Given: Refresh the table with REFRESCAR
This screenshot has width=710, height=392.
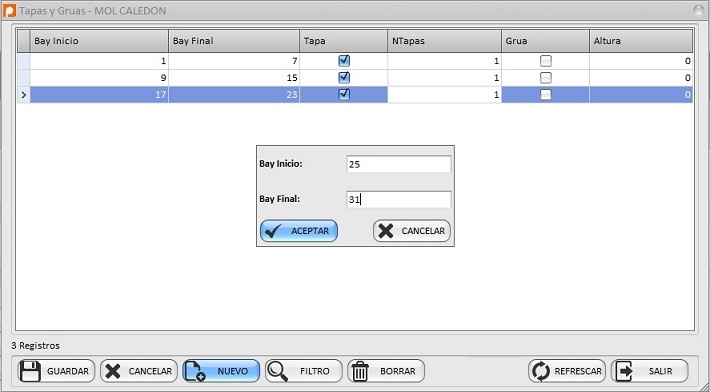Looking at the screenshot, I should click(x=567, y=371).
